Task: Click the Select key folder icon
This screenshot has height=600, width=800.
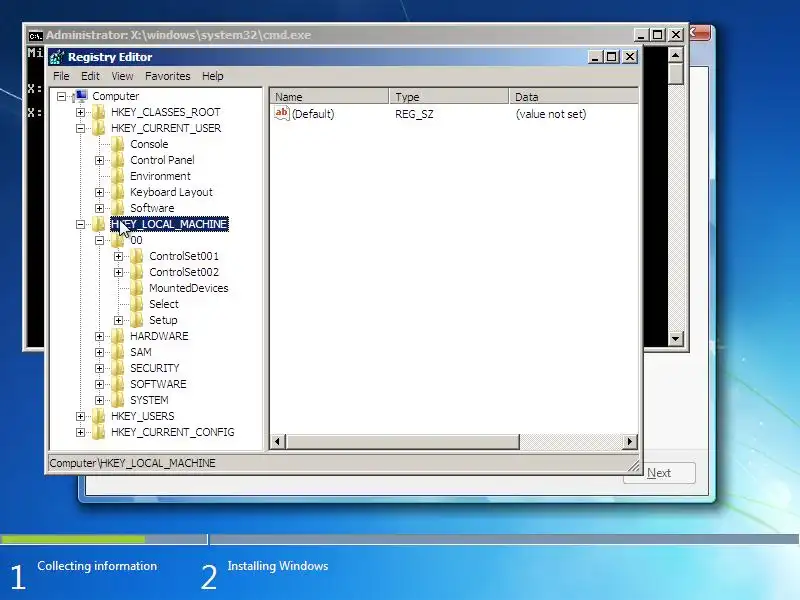Action: 137,304
